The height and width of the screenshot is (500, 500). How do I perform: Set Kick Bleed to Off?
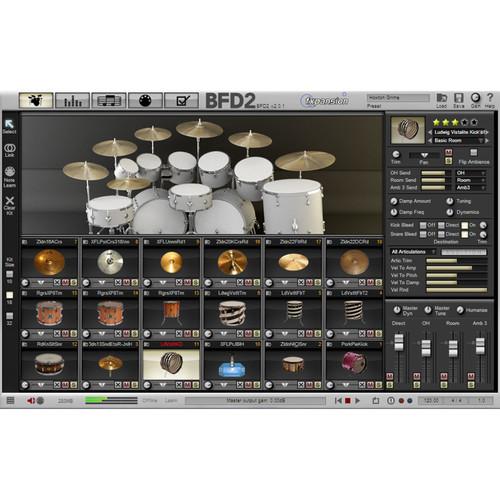423,225
